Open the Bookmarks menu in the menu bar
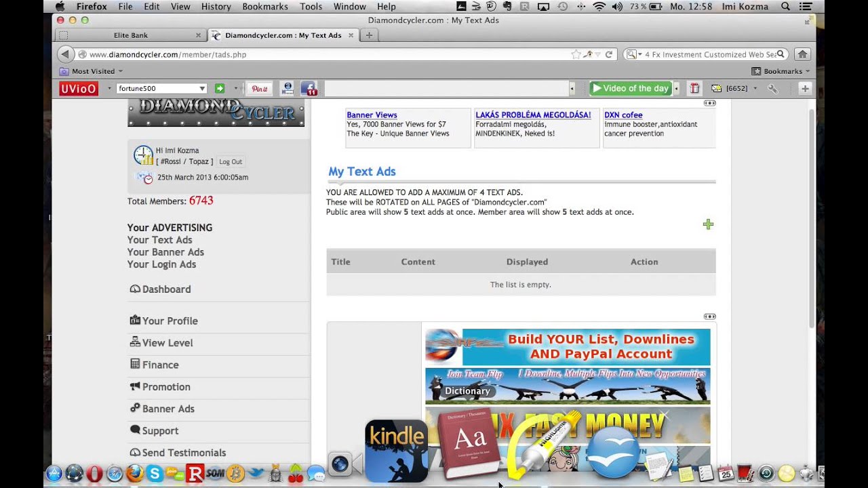This screenshot has width=868, height=488. point(265,6)
